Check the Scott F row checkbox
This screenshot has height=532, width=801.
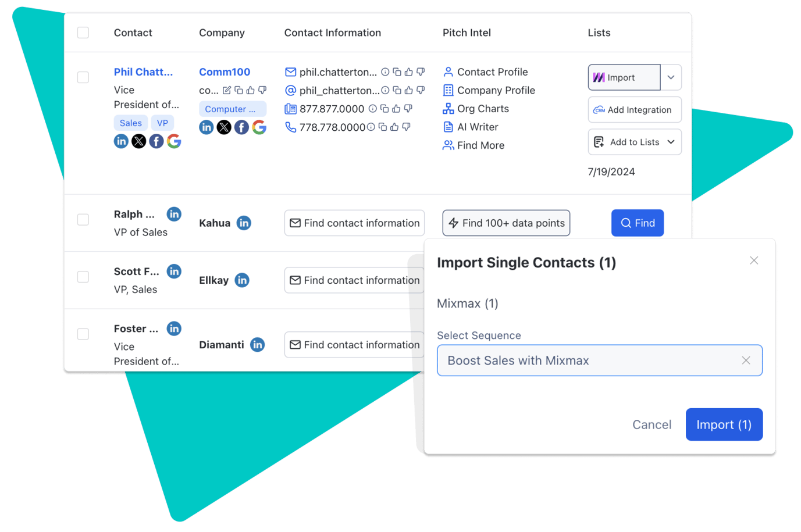pyautogui.click(x=83, y=277)
